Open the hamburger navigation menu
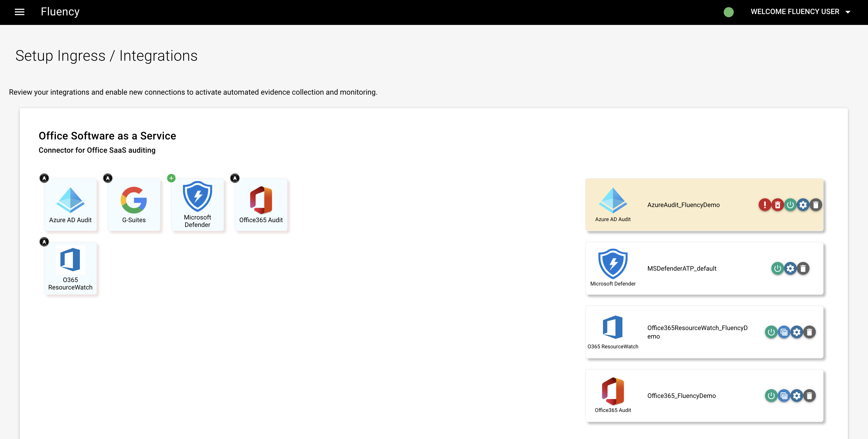Screen dimensions: 868x439 [20, 12]
